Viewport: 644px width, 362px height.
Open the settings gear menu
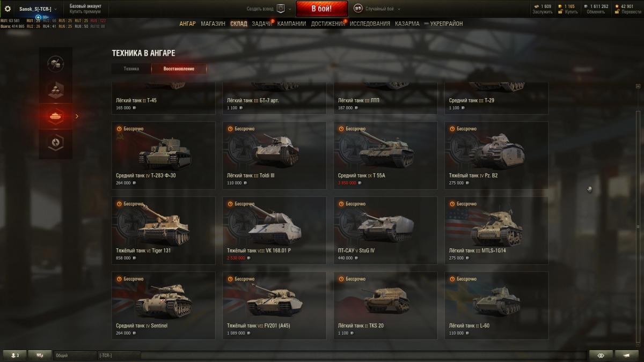tap(8, 9)
